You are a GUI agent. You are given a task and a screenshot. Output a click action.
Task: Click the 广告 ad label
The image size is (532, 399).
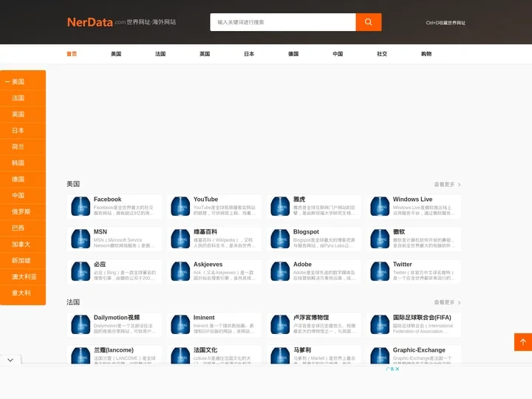point(390,369)
